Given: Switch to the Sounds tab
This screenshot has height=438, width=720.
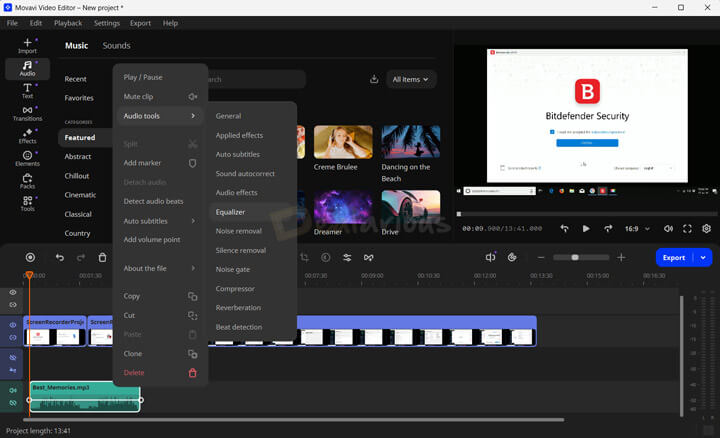Looking at the screenshot, I should click(116, 45).
